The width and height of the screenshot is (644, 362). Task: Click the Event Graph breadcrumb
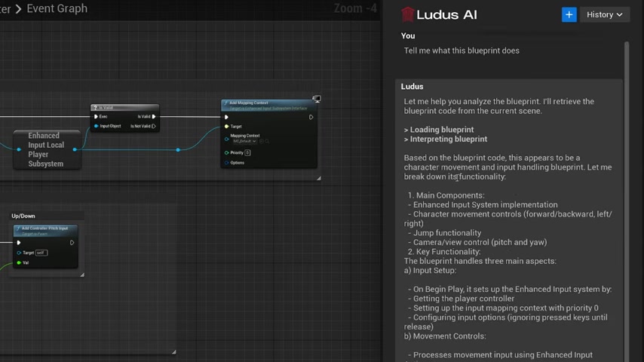[57, 8]
